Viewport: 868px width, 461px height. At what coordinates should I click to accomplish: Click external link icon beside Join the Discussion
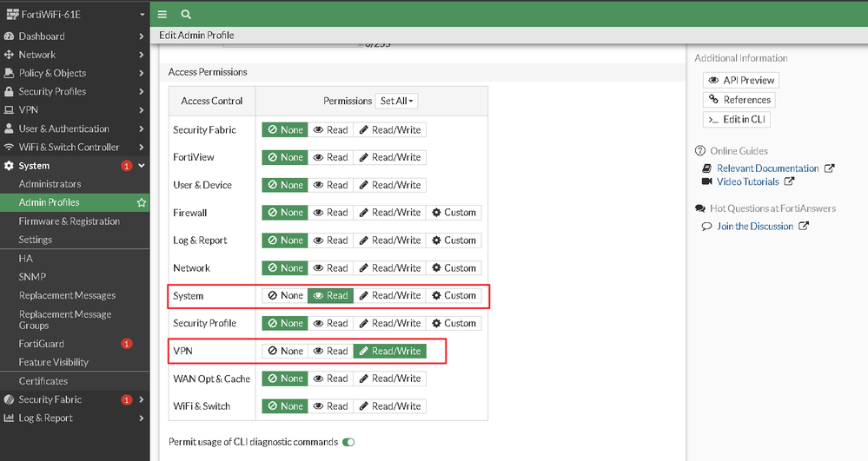804,226
